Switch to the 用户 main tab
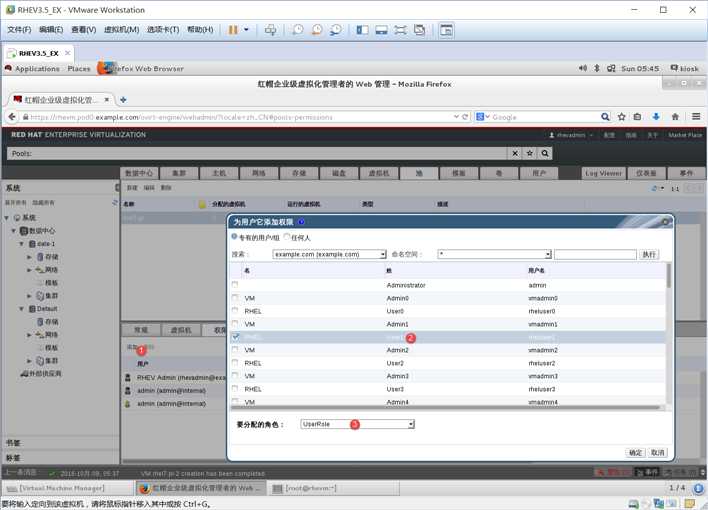 coord(539,173)
